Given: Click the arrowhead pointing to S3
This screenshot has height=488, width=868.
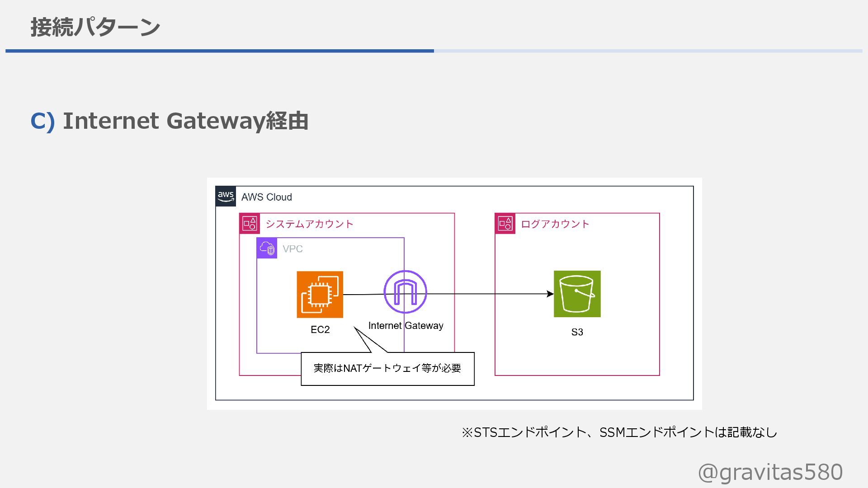Looking at the screenshot, I should [550, 294].
